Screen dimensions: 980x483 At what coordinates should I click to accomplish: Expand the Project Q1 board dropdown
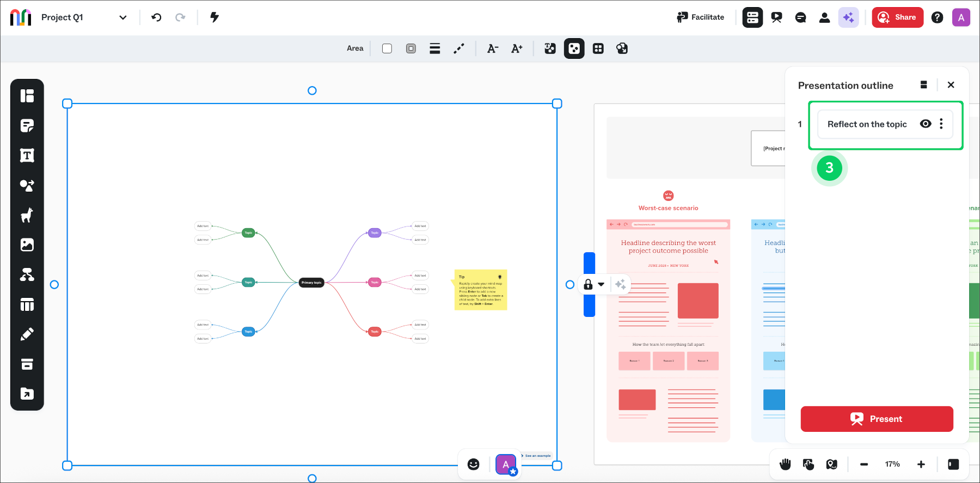pyautogui.click(x=123, y=17)
